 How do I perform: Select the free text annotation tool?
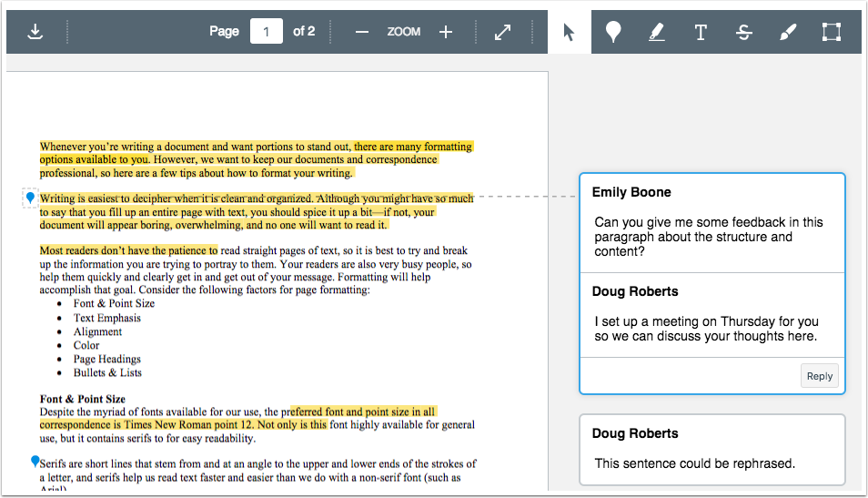701,32
